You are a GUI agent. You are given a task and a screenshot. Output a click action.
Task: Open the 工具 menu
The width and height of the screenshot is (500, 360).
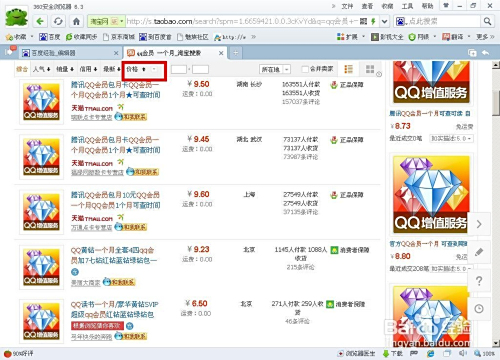pos(407,6)
